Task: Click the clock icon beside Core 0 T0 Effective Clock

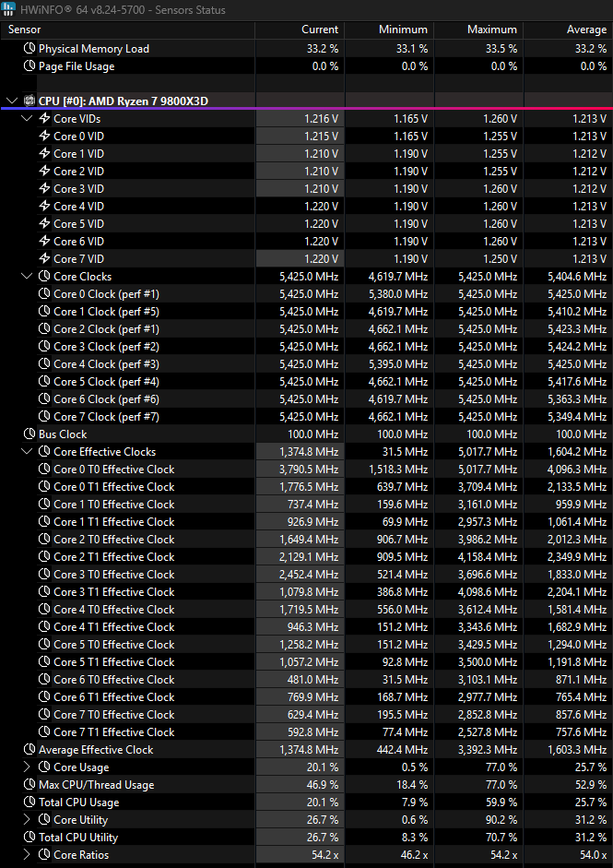Action: pyautogui.click(x=44, y=470)
